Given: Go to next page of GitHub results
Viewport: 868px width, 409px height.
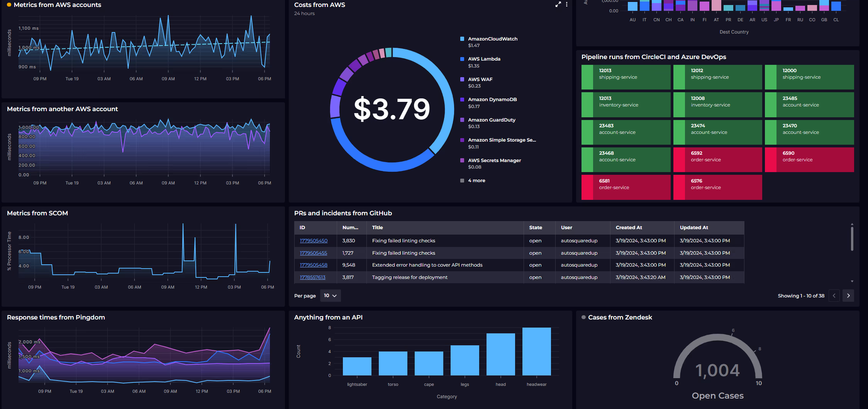Looking at the screenshot, I should 848,296.
